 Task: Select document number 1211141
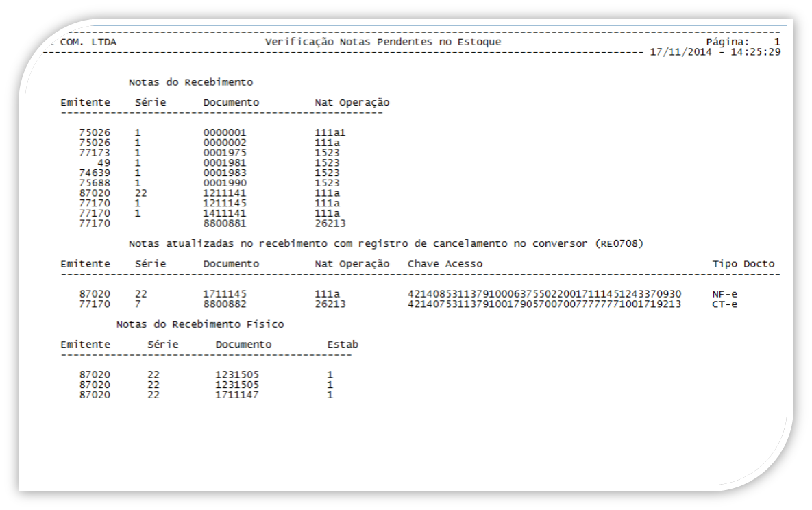pos(225,193)
